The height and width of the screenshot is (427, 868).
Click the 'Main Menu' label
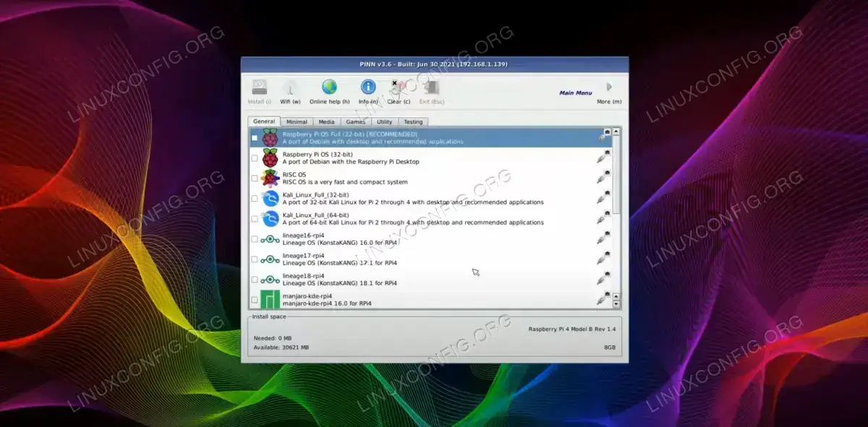pos(576,93)
